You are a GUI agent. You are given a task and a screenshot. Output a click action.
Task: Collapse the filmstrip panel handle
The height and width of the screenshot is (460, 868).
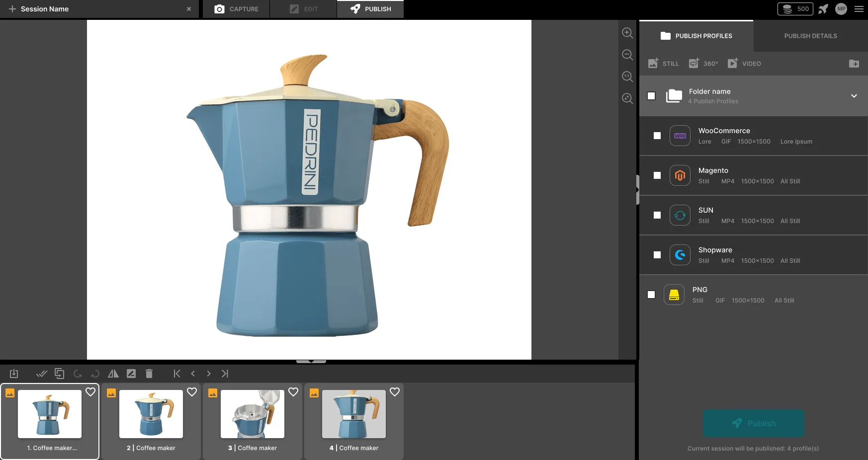(x=311, y=361)
